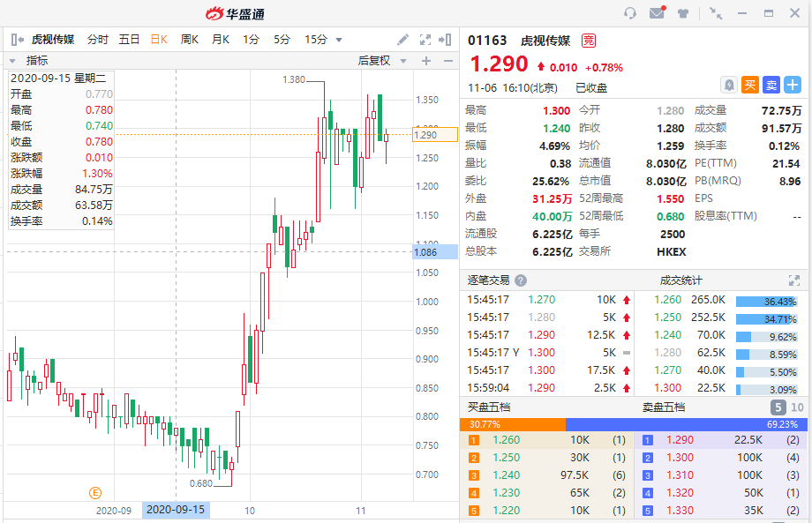The image size is (812, 523).
Task: Select ask level 5 price 1.330
Action: pyautogui.click(x=680, y=511)
